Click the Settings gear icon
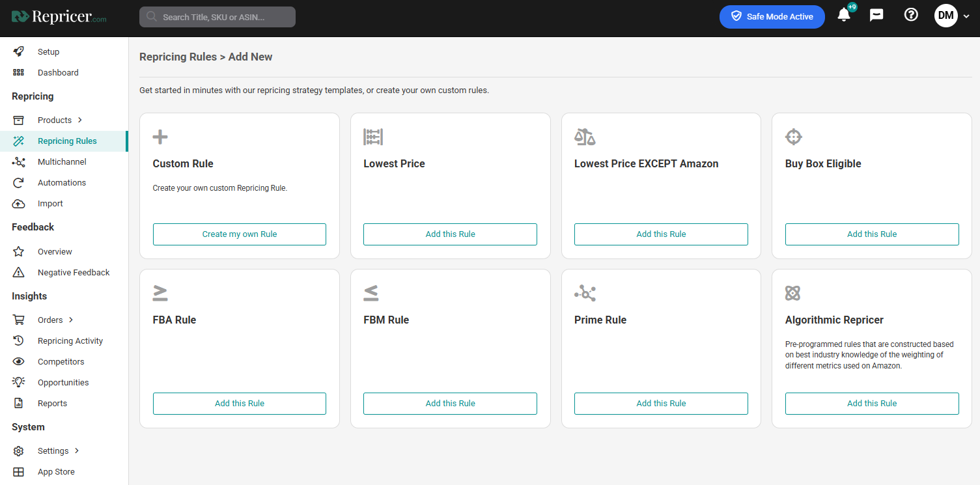Image resolution: width=980 pixels, height=485 pixels. 19,450
